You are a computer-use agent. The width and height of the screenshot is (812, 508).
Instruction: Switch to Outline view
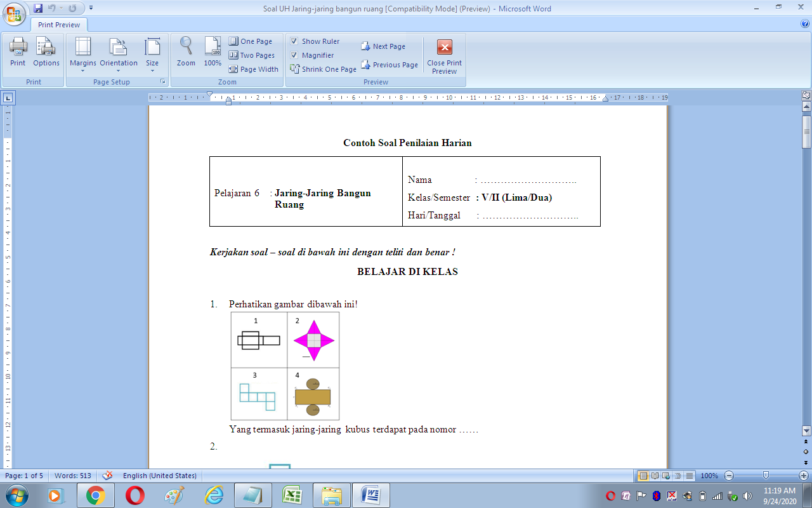coord(678,476)
